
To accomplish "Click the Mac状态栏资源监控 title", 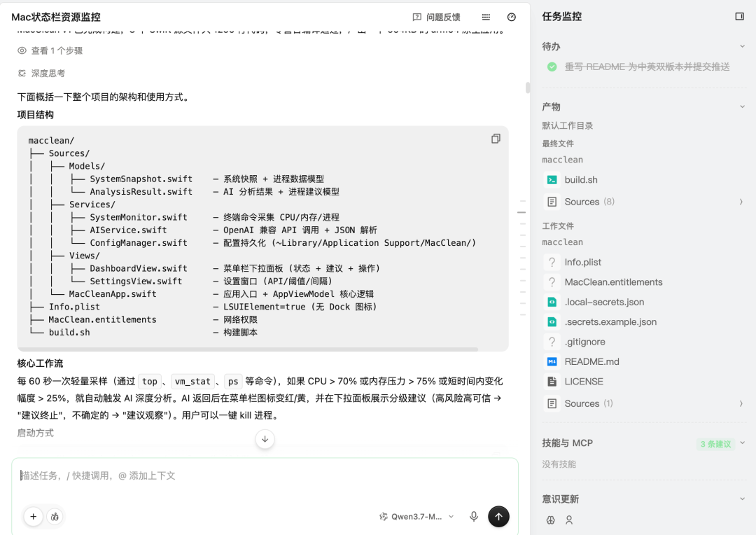I will click(x=56, y=17).
